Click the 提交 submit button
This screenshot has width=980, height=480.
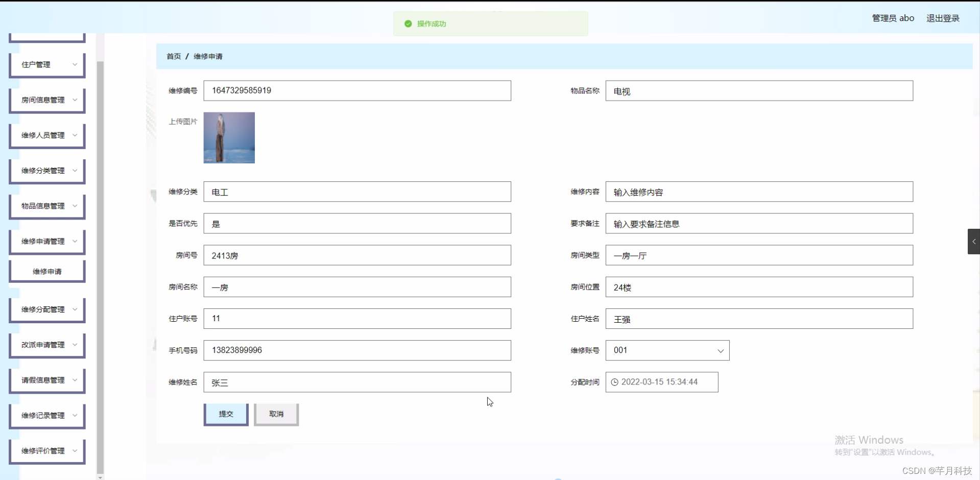(226, 414)
